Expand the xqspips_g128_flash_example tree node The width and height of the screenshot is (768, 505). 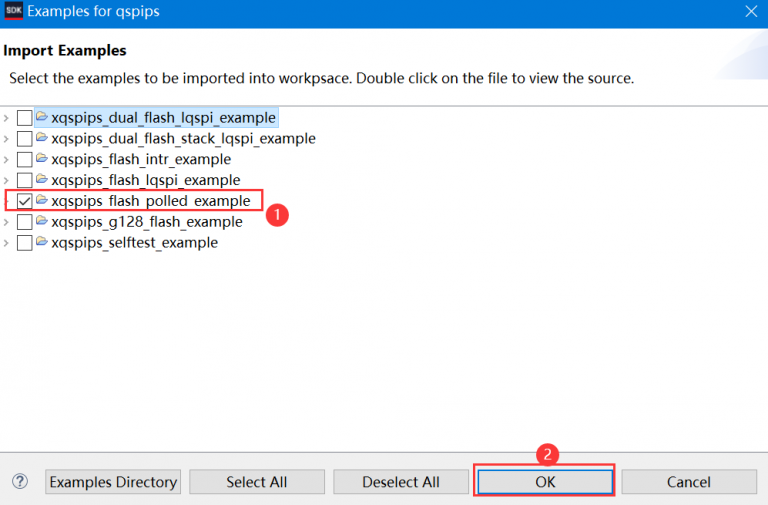pos(7,222)
